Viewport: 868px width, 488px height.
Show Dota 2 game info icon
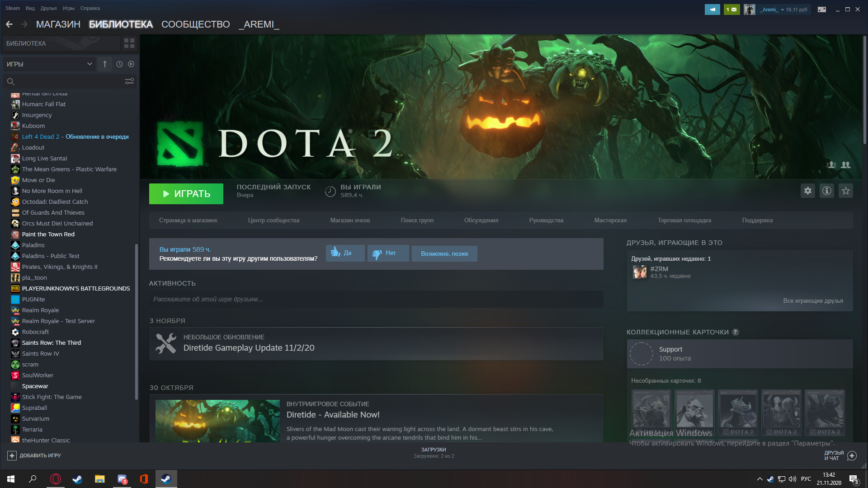(x=827, y=191)
